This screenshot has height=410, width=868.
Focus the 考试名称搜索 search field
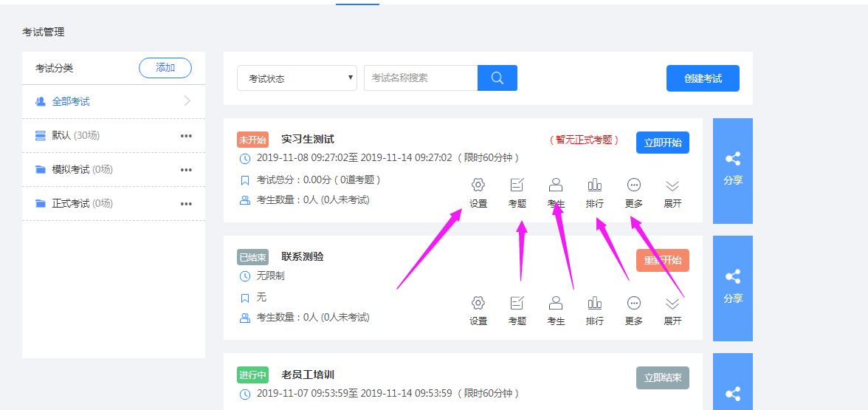click(421, 78)
